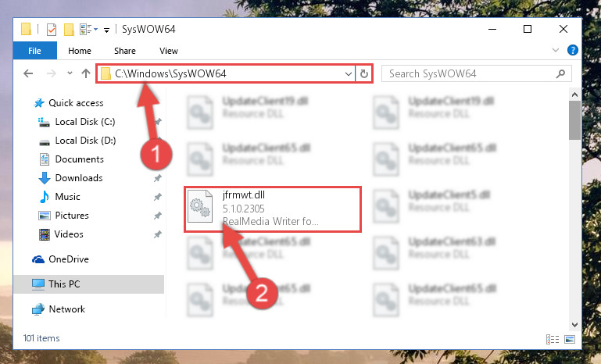
Task: Go up one folder level
Action: (x=86, y=73)
